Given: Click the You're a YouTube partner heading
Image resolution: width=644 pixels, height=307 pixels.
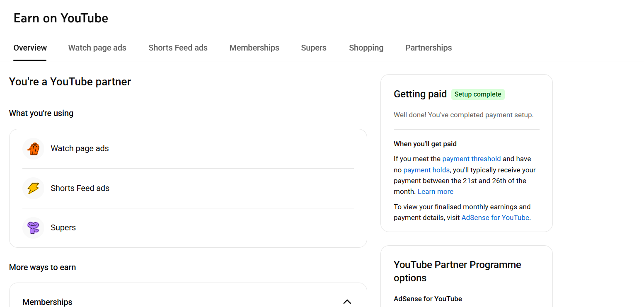Looking at the screenshot, I should [x=70, y=82].
